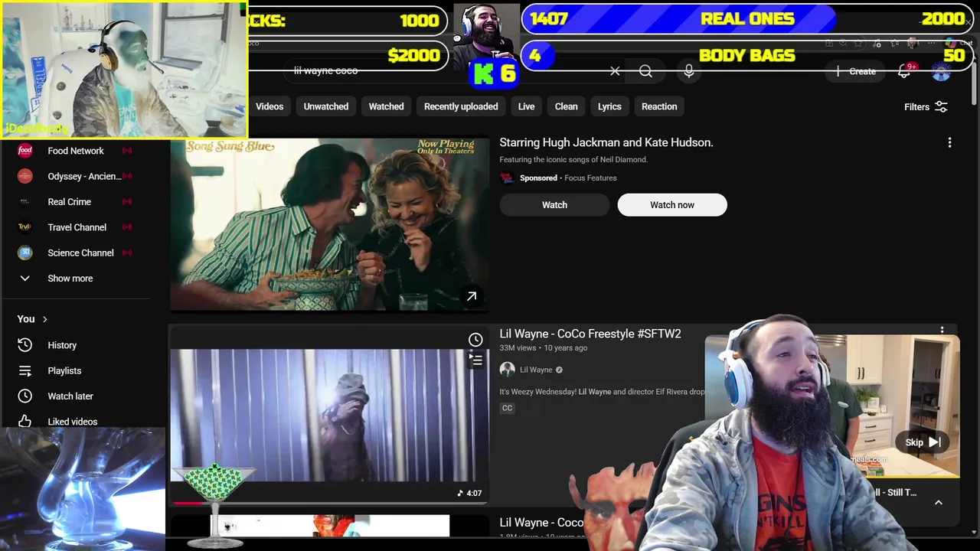
Task: Click Science Channel live indicator
Action: [127, 253]
